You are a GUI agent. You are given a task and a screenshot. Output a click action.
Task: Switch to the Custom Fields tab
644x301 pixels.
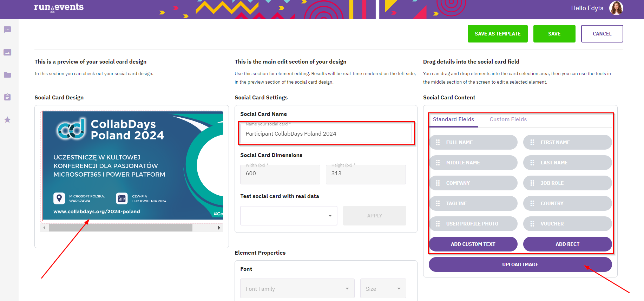pos(508,119)
